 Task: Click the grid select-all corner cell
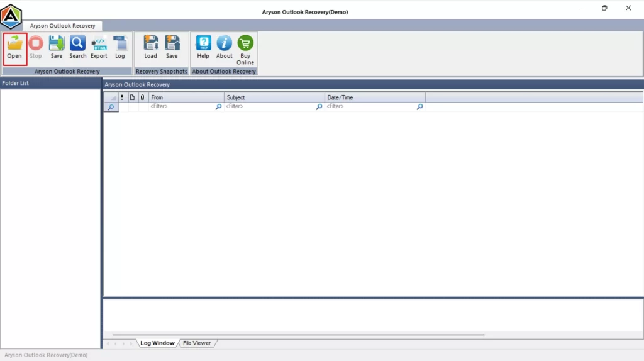click(111, 97)
